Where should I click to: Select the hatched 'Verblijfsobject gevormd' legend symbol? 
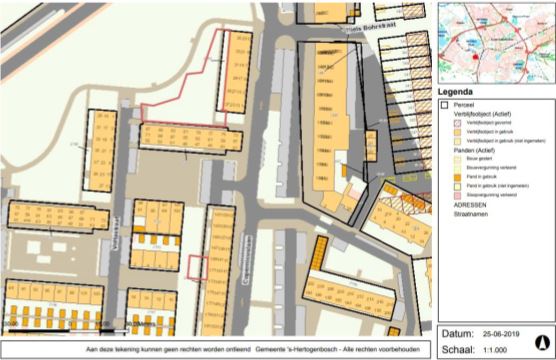(x=457, y=123)
